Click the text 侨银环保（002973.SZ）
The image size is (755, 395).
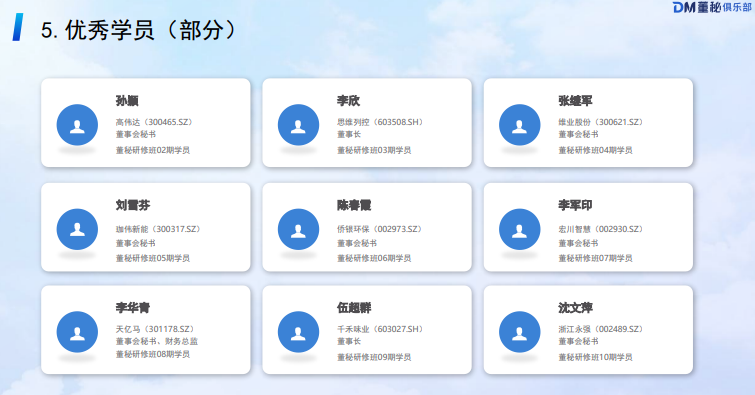[380, 229]
